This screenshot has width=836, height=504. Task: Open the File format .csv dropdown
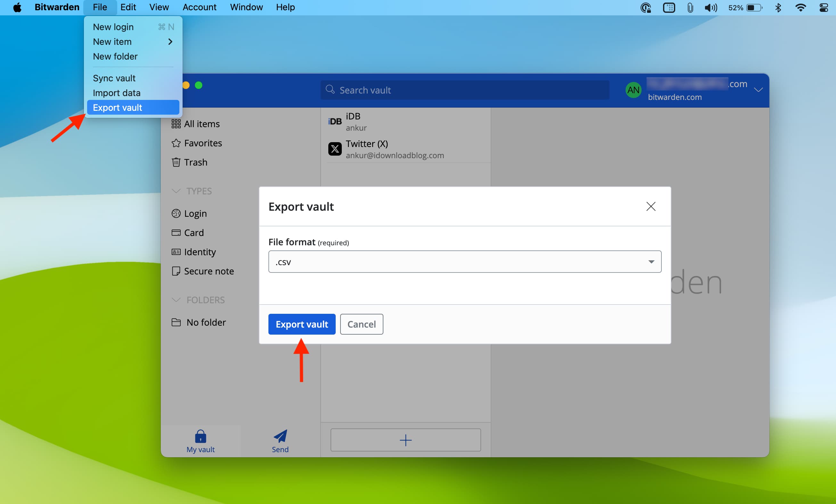(464, 262)
